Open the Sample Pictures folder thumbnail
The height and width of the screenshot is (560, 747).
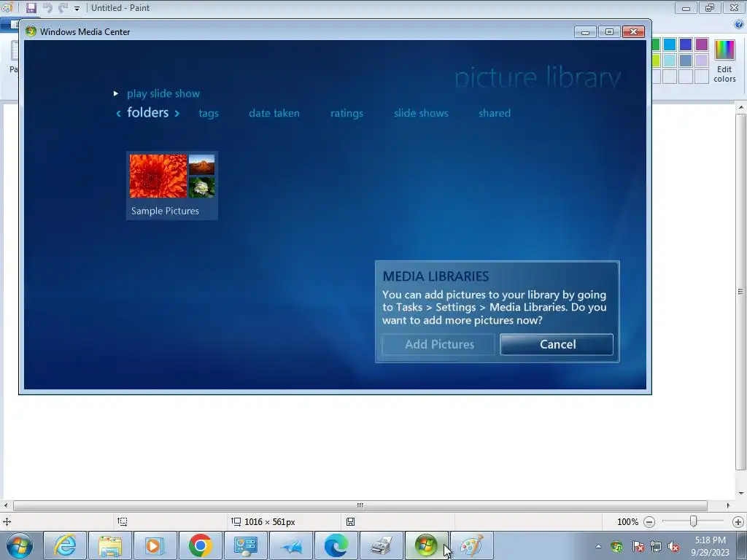172,186
